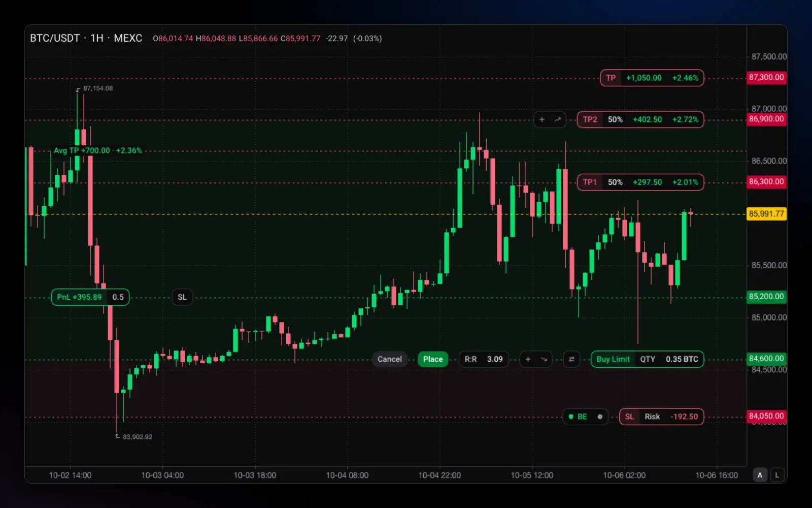Click the plus icon next to R:R 3.09
Viewport: 812px width, 508px height.
[x=528, y=360]
